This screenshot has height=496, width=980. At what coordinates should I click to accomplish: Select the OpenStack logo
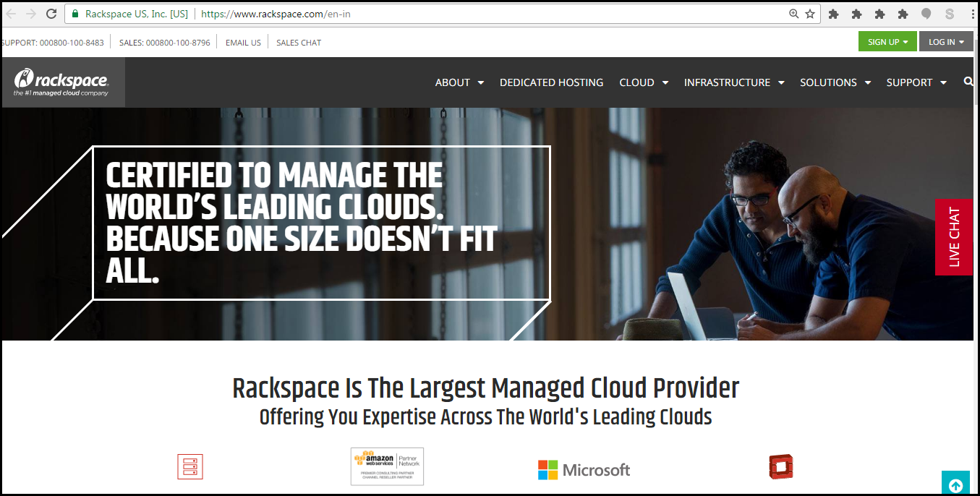click(x=783, y=466)
